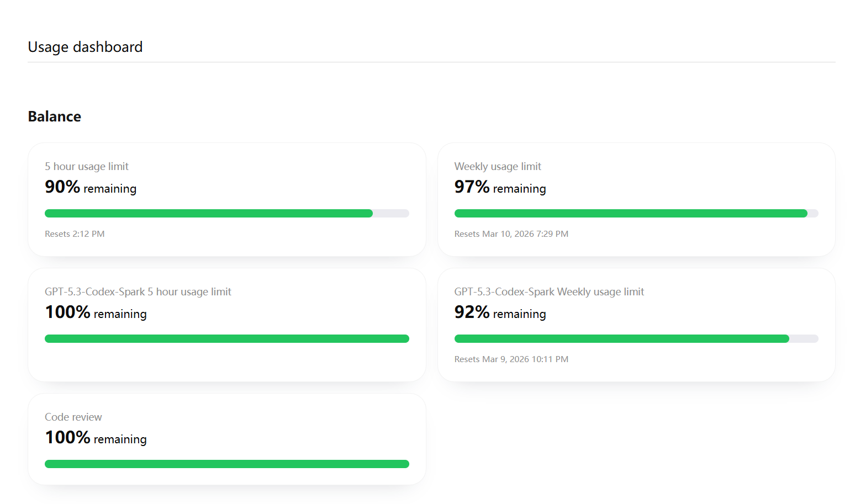This screenshot has width=855, height=504.
Task: Click the Resets Mar 10, 2026 7:29 PM text
Action: (x=511, y=234)
